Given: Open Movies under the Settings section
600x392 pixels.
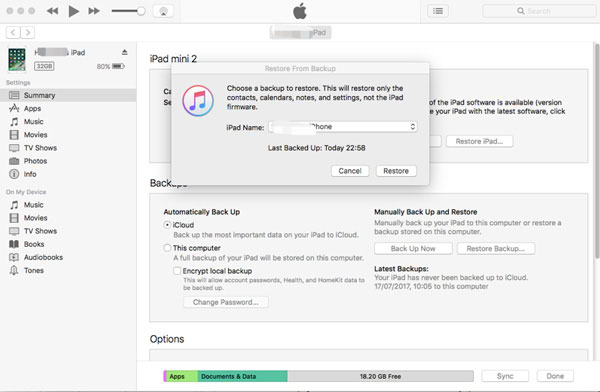Looking at the screenshot, I should click(68, 135).
